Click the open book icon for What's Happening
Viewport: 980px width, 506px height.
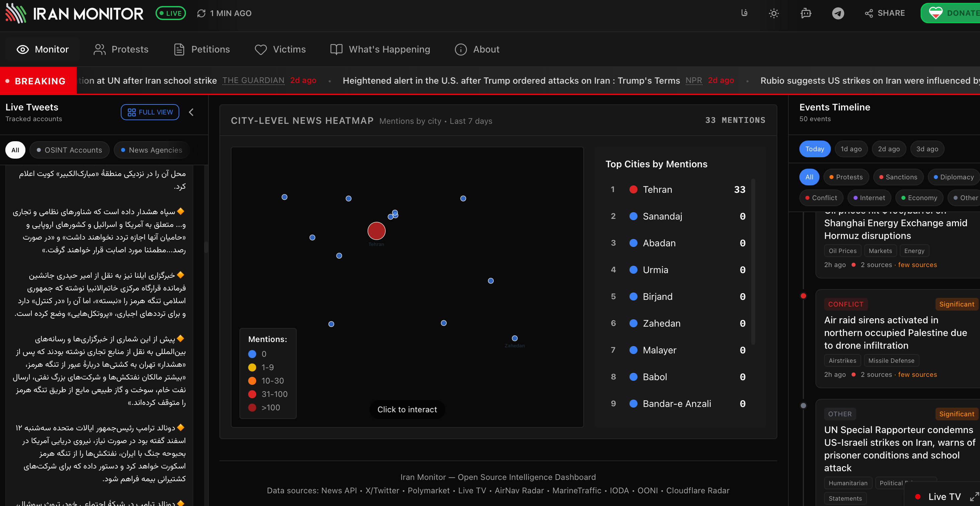click(336, 50)
